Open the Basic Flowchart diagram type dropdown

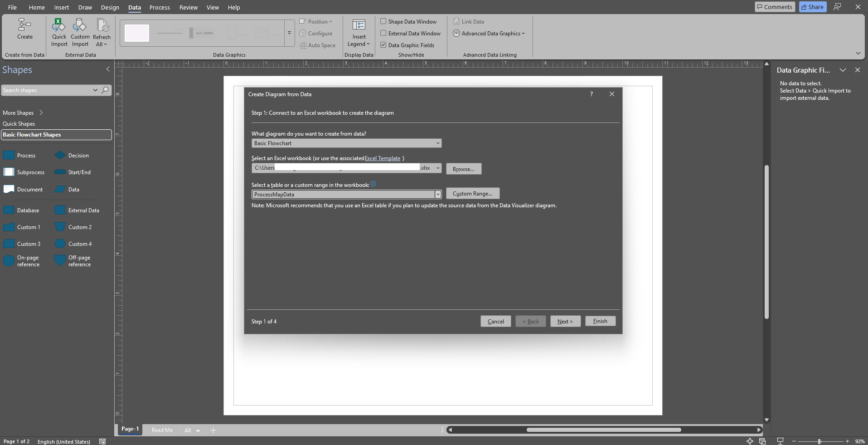346,143
